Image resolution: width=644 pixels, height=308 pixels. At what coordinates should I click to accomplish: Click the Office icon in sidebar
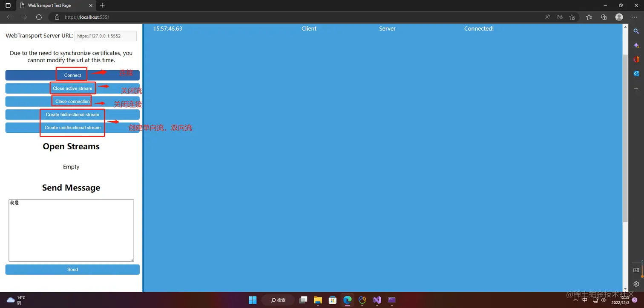[x=636, y=60]
